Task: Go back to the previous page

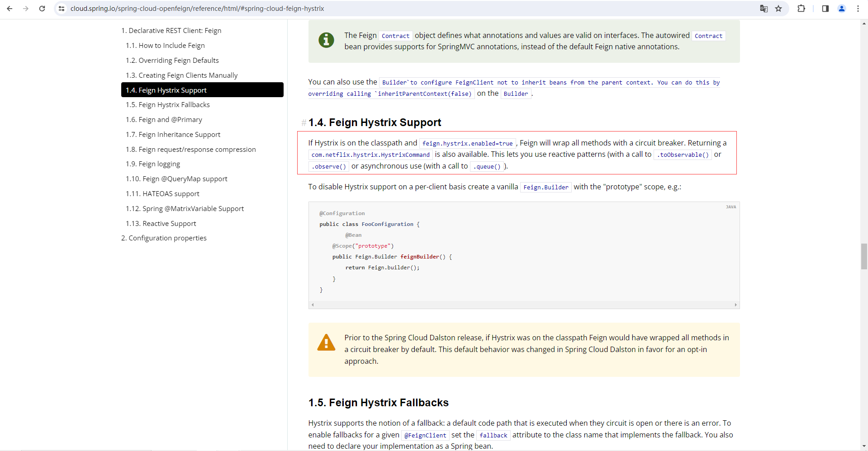Action: (x=9, y=9)
